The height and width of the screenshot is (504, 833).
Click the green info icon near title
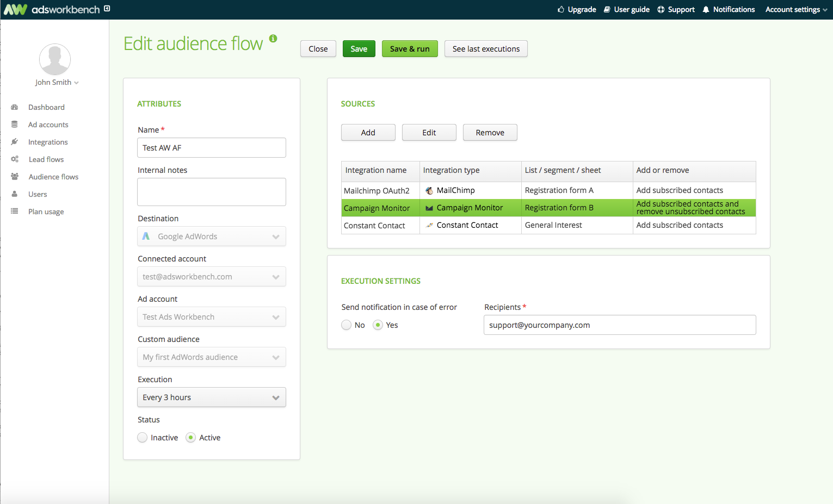273,39
